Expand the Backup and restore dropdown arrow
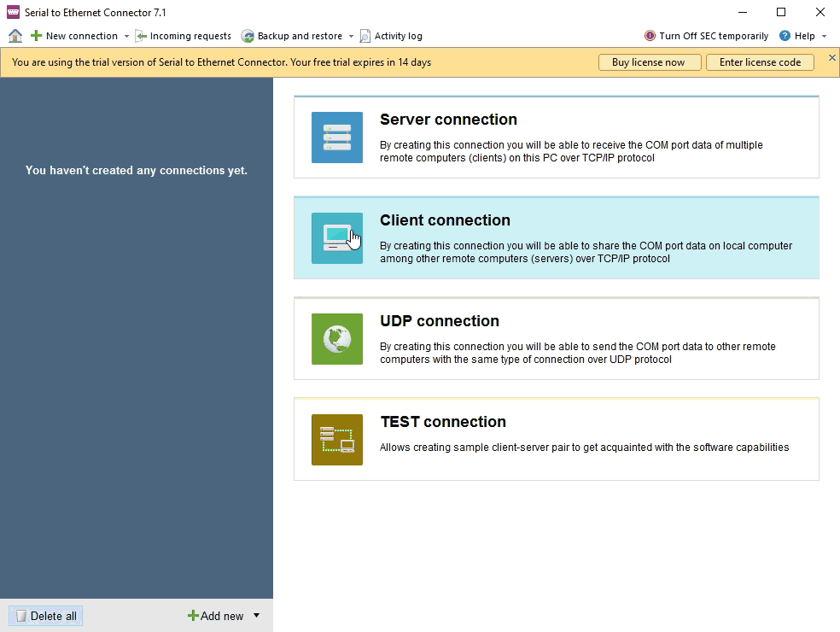840x632 pixels. coord(351,37)
